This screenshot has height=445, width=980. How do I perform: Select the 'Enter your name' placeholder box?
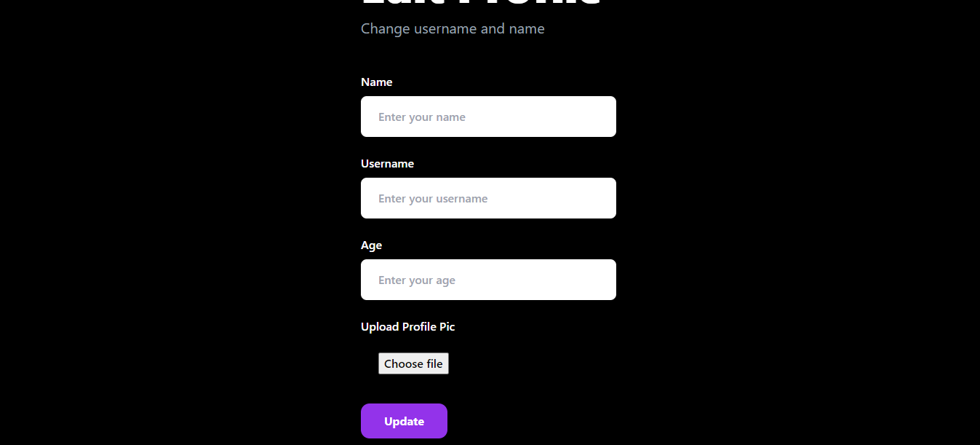(x=488, y=117)
